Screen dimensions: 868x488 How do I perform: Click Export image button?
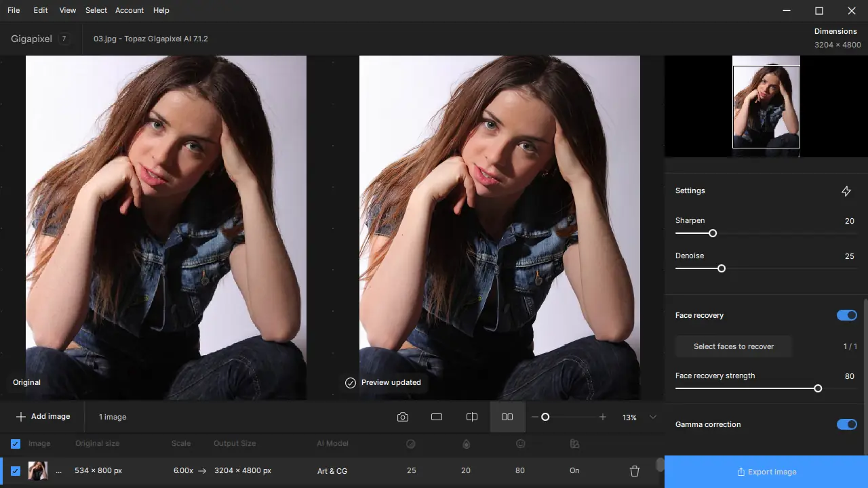coord(766,472)
